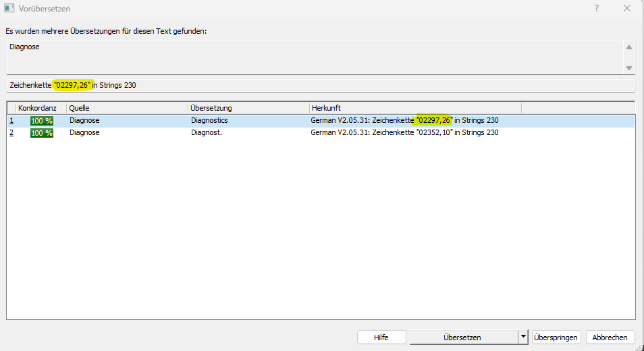644x351 pixels.
Task: Click origin text with "02297,26" in Herkunft column
Action: coord(404,120)
